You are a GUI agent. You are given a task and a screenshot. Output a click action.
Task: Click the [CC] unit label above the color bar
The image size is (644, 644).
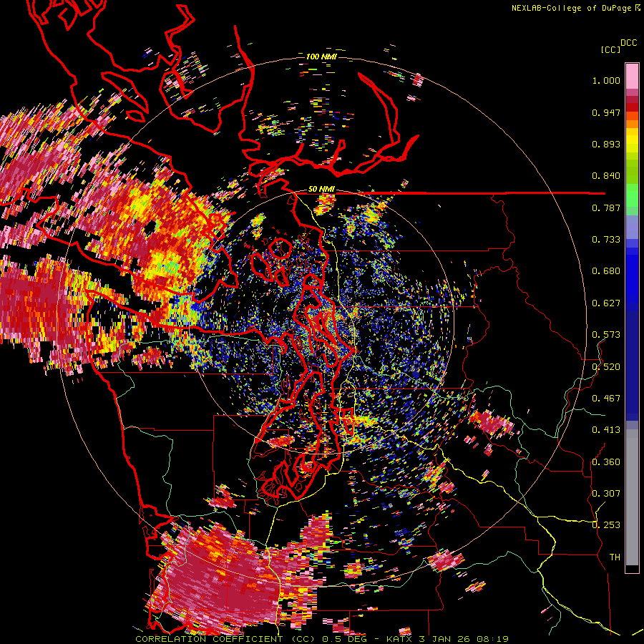tap(611, 49)
